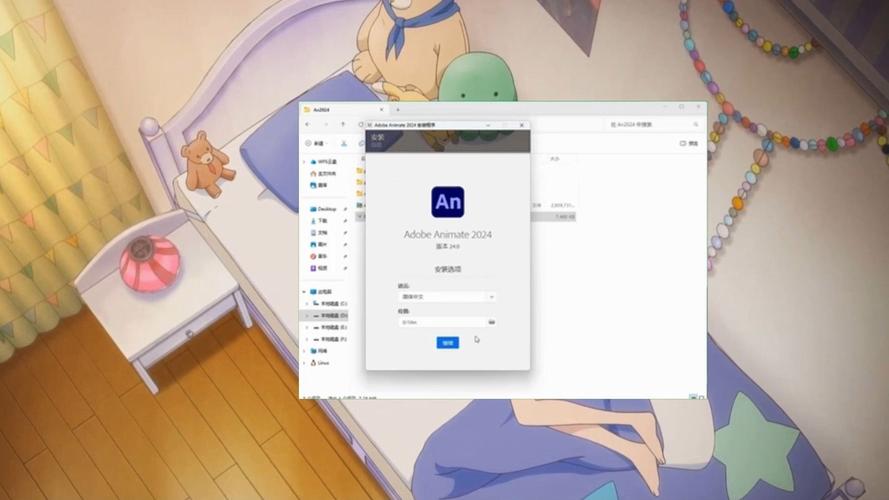The height and width of the screenshot is (500, 889).
Task: Minimize the File Explorer window
Action: 664,107
